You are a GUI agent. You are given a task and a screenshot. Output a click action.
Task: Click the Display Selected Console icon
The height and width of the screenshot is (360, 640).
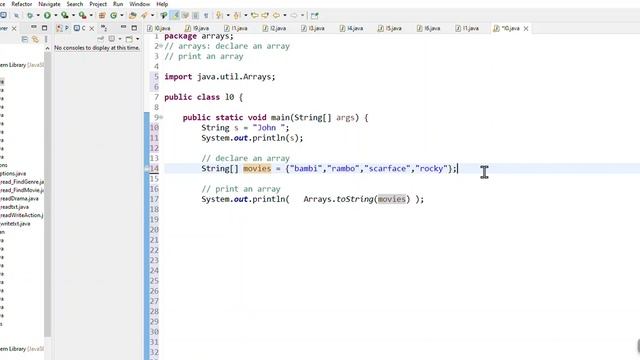pyautogui.click(x=111, y=39)
